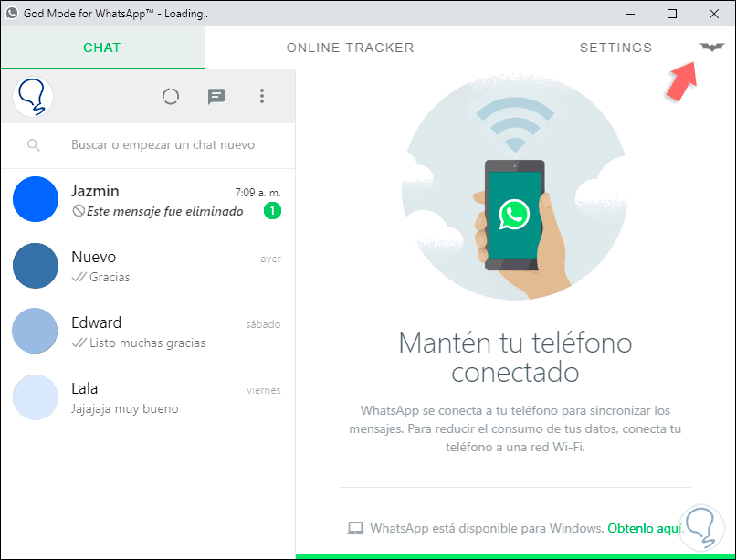Screen dimensions: 736x560
Task: Open the Settings tab
Action: (615, 48)
